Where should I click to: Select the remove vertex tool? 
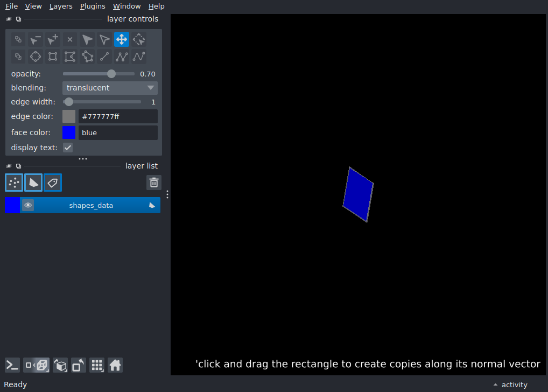[36, 39]
